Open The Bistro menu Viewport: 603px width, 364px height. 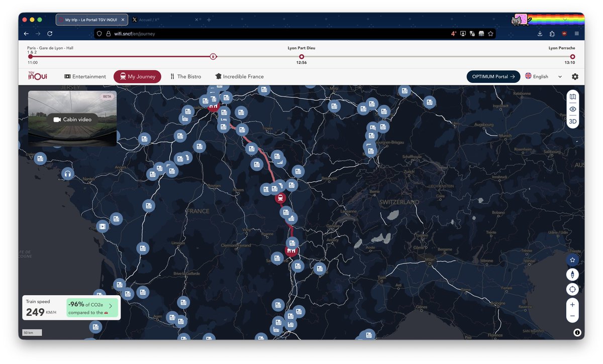tap(185, 76)
